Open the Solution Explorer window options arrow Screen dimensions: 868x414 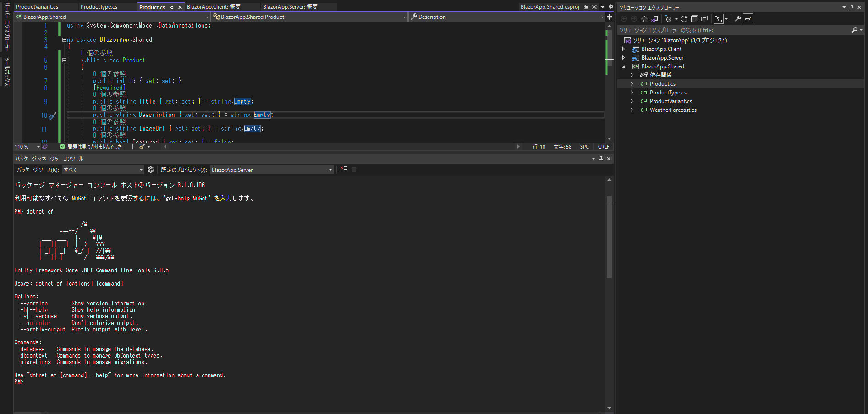pyautogui.click(x=844, y=7)
